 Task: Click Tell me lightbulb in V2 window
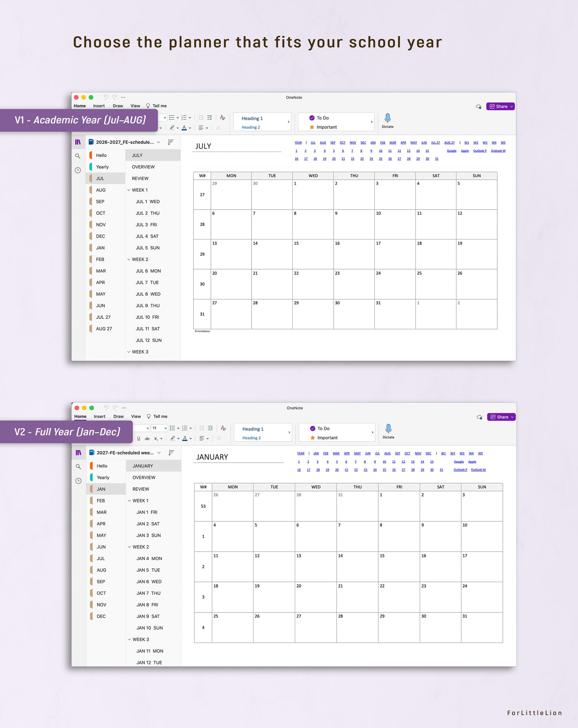(x=149, y=416)
